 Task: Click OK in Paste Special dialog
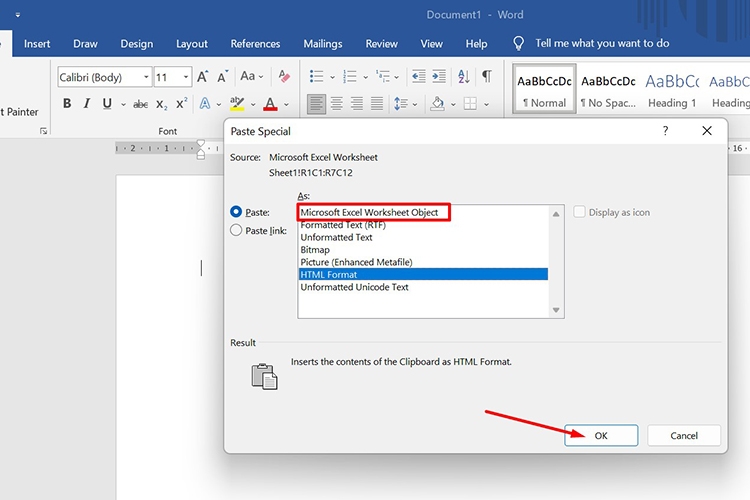coord(601,435)
